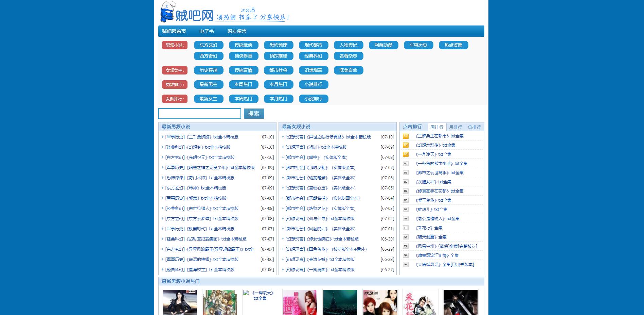Screen dimensions: 644x315
Task: Select the 周排行 tab
Action: 437,127
